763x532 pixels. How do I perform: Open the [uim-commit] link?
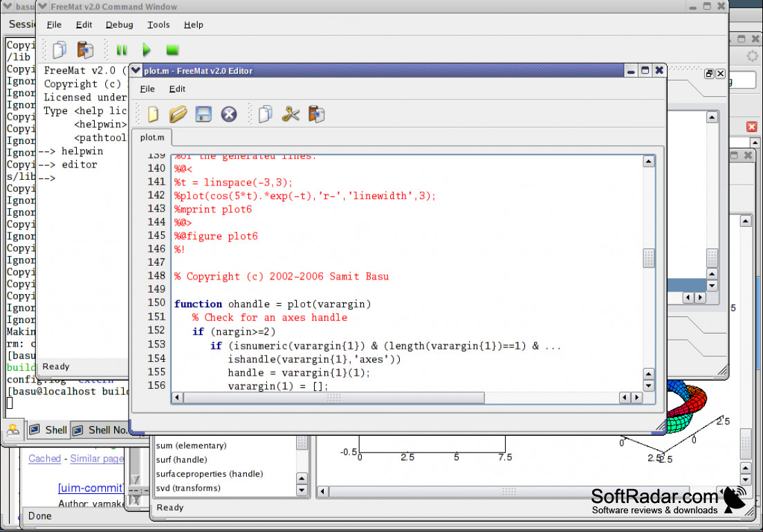[91, 488]
